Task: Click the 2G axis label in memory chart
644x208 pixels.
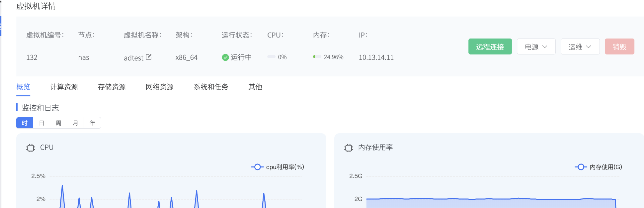Action: [x=358, y=199]
